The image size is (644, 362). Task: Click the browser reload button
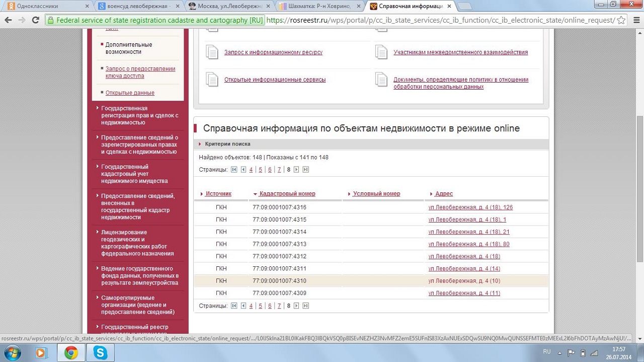coord(35,20)
